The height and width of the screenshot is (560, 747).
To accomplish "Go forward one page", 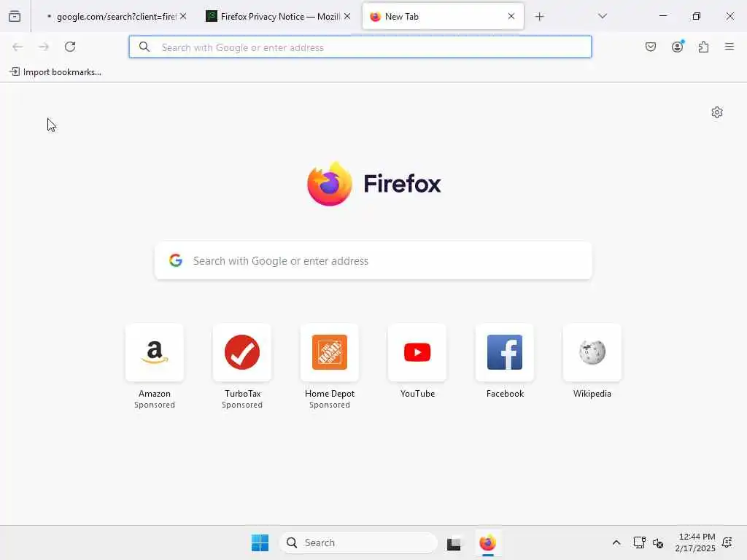I will click(44, 47).
